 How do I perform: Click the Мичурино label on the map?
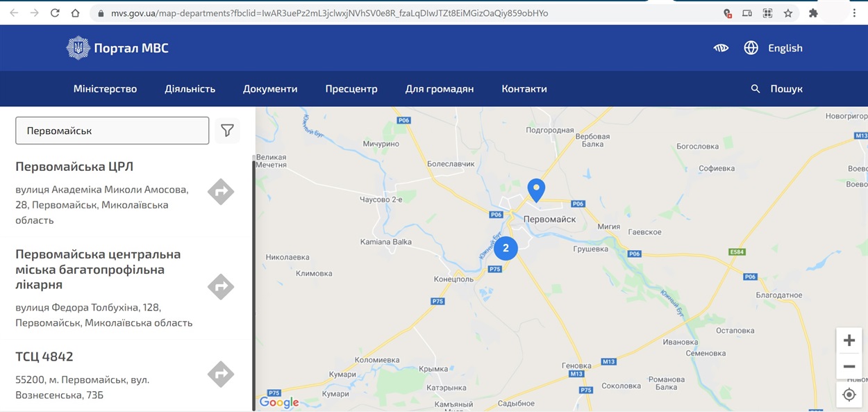coord(381,144)
